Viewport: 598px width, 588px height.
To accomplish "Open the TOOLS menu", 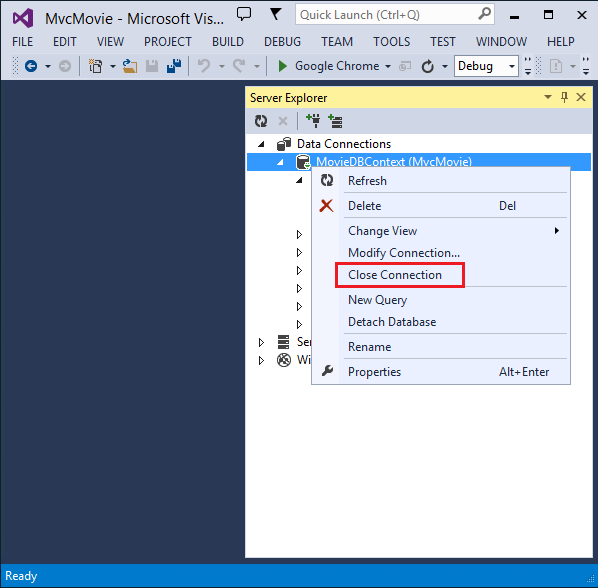I will (x=392, y=42).
